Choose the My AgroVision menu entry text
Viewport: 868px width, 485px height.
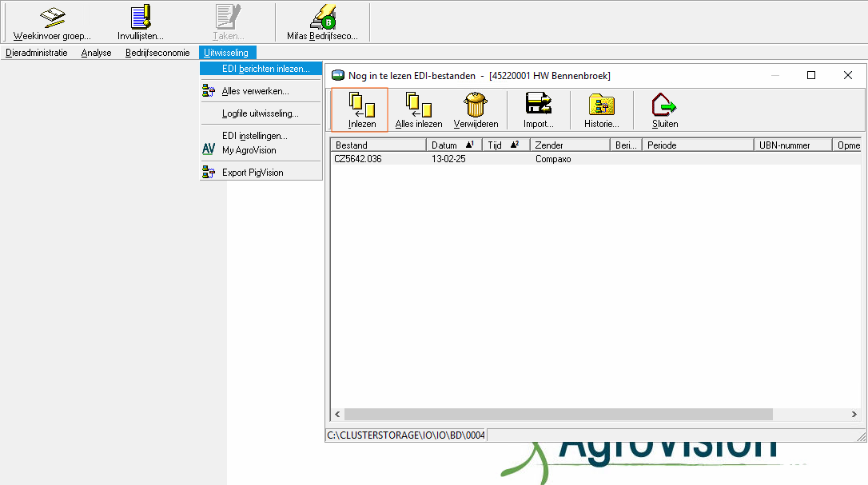tap(249, 150)
